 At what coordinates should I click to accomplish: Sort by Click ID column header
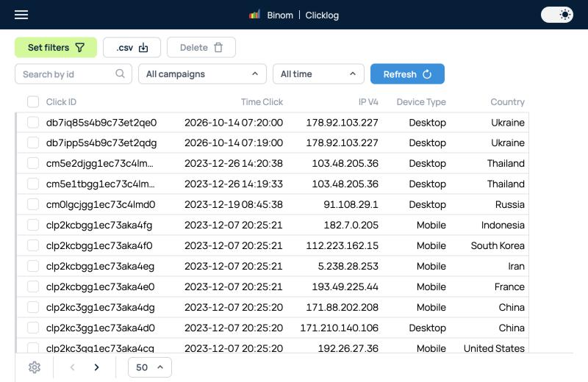(x=61, y=102)
